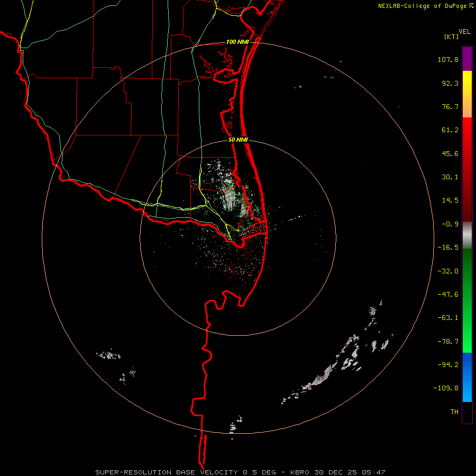Click the [KT] units label
The width and height of the screenshot is (476, 476).
tap(451, 36)
